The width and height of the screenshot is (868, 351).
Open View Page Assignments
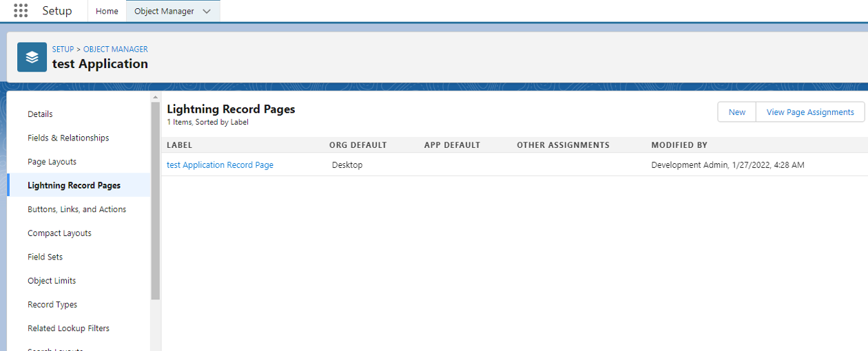(x=809, y=112)
